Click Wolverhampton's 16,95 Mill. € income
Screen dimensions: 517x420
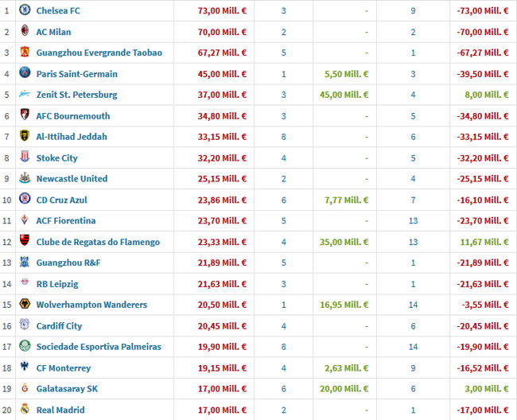[344, 305]
